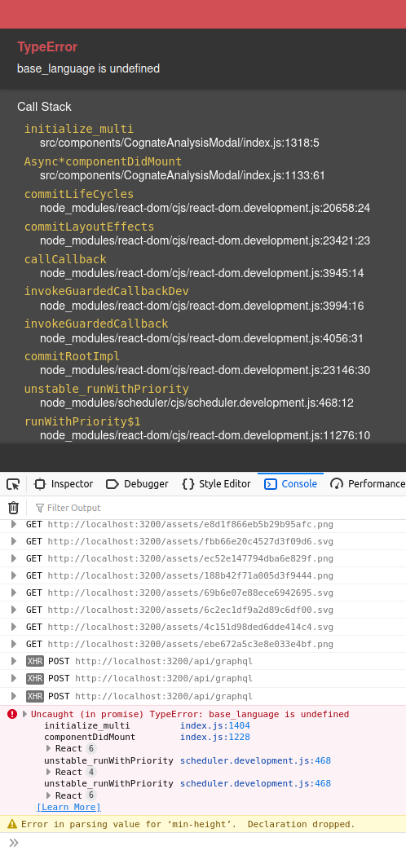Viewport: 406px width, 868px height.
Task: Click callCallback call stack frame
Action: [65, 260]
